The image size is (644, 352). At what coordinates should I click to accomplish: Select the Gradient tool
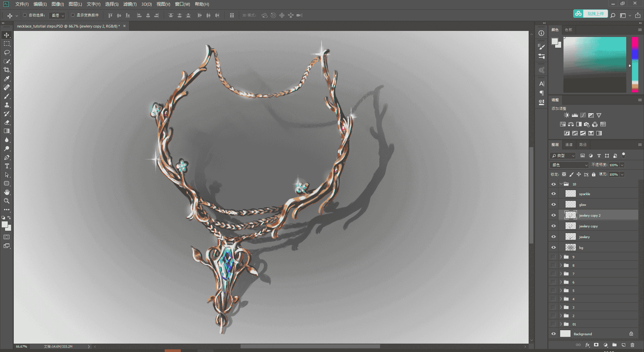point(7,131)
